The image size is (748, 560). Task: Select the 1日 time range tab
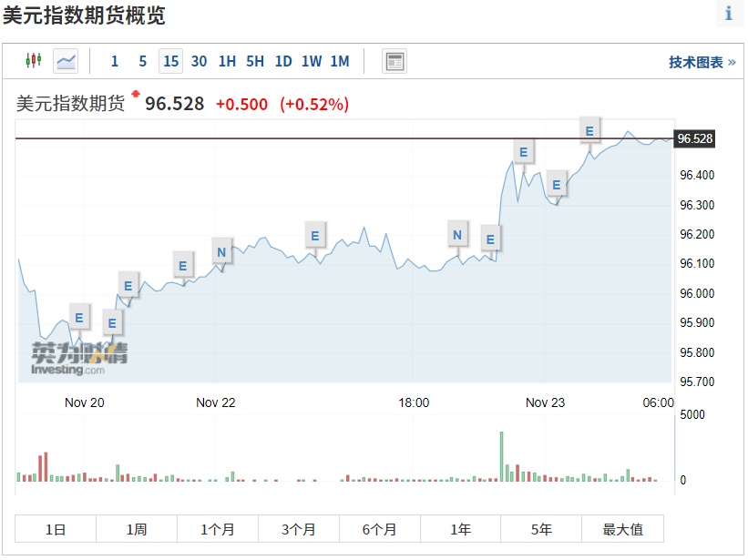tap(56, 529)
